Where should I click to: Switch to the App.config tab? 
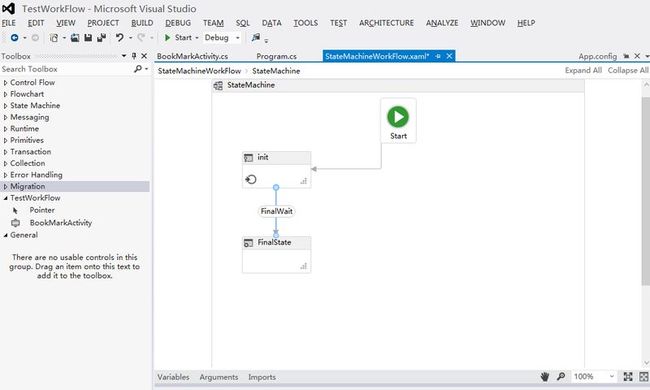point(597,56)
